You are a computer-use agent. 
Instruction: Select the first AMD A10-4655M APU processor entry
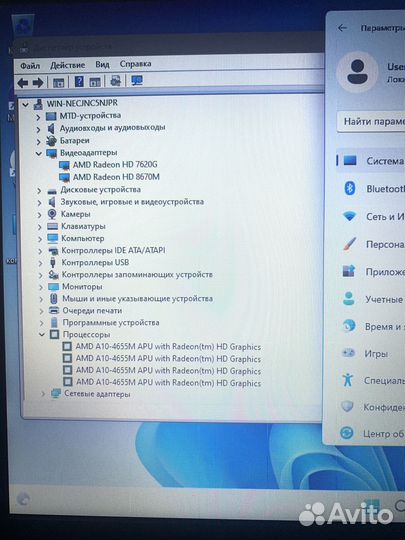pos(168,347)
